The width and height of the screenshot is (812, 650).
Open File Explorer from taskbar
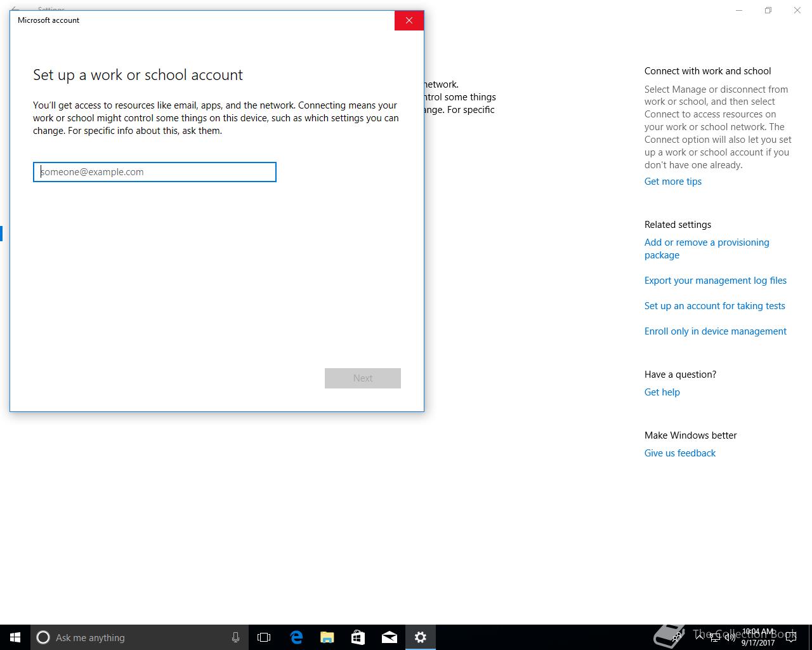327,637
